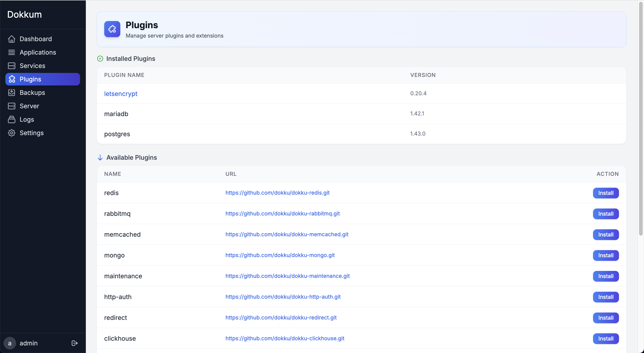Image resolution: width=644 pixels, height=353 pixels.
Task: Click the green check icon beside Installed Plugins
Action: [100, 59]
